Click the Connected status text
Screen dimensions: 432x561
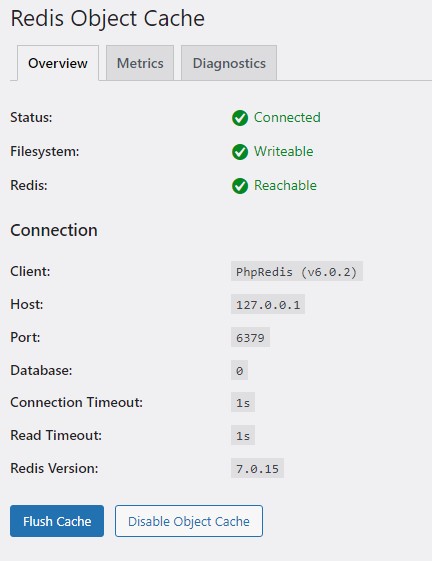(287, 117)
